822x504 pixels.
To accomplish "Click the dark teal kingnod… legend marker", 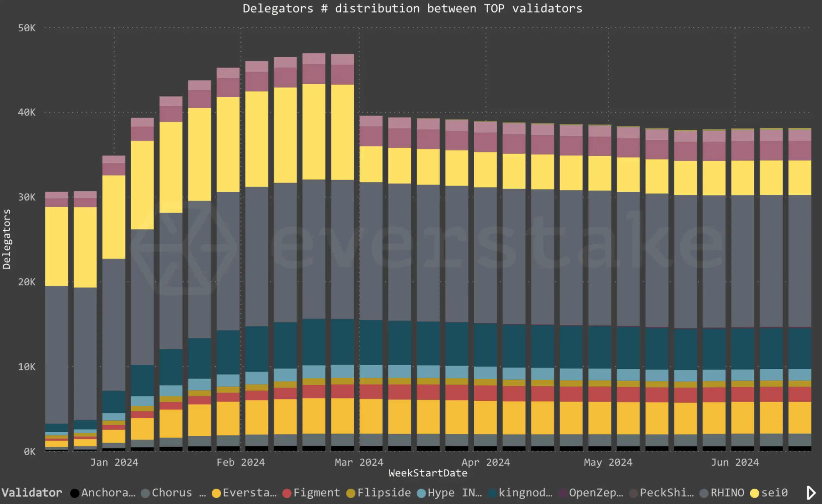I will 493,493.
